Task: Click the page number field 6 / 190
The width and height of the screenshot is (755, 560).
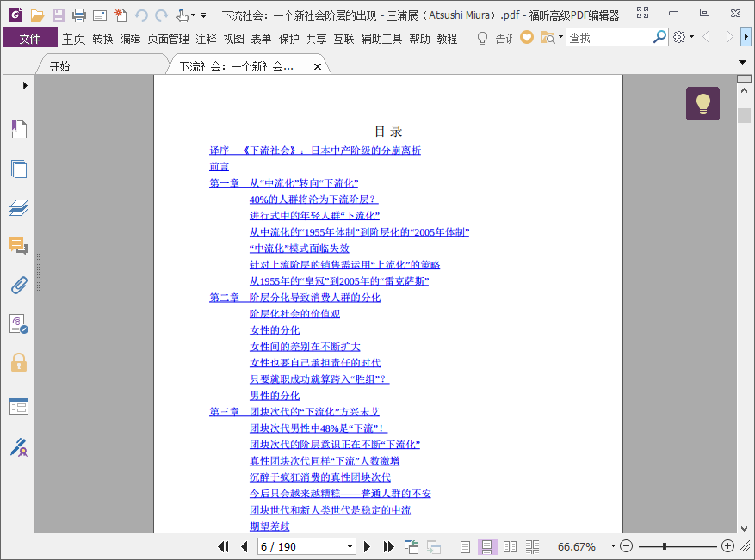Action: pos(301,546)
